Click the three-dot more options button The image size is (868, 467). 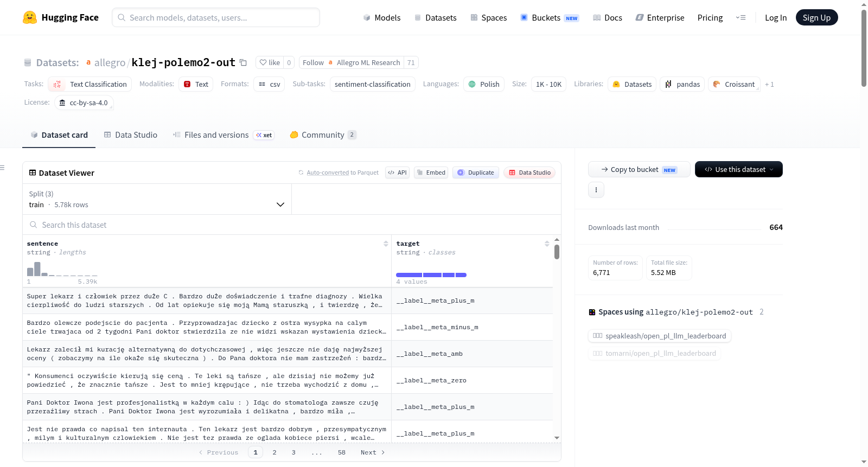(596, 190)
